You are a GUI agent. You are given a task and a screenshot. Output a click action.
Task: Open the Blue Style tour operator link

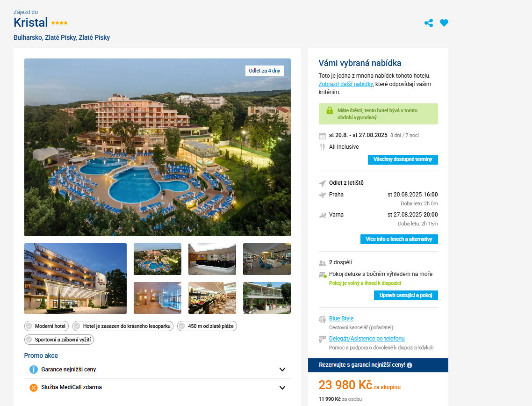click(341, 319)
